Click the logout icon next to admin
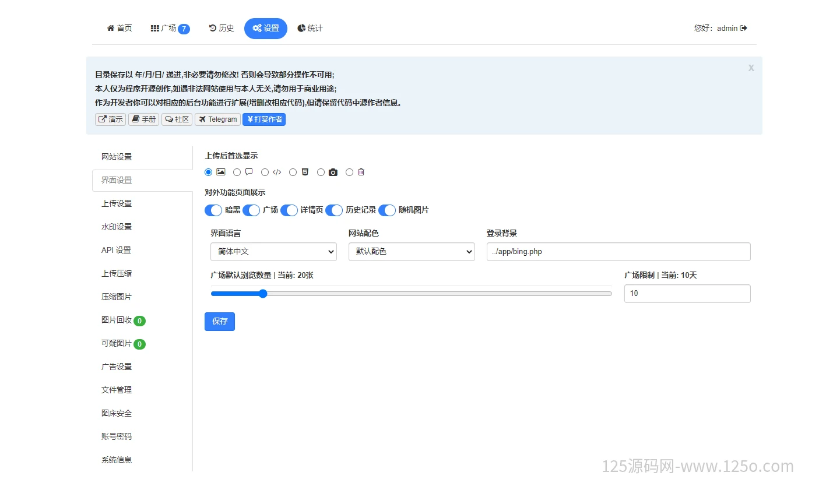The image size is (826, 504). tap(744, 28)
